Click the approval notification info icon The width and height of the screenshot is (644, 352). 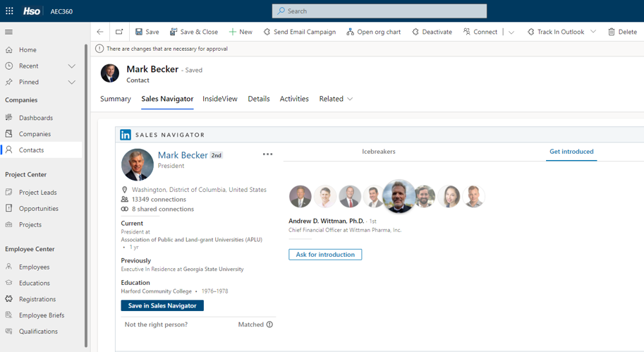coord(99,49)
